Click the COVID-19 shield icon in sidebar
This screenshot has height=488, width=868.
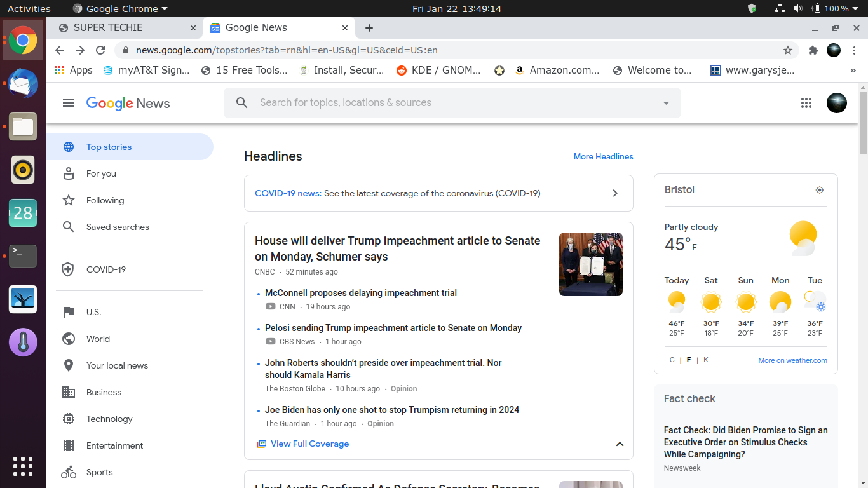pyautogui.click(x=69, y=269)
